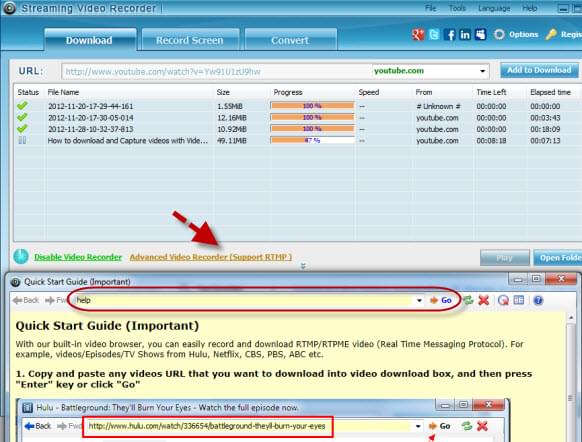Share via the Facebook icon
The width and height of the screenshot is (582, 442).
(x=449, y=35)
